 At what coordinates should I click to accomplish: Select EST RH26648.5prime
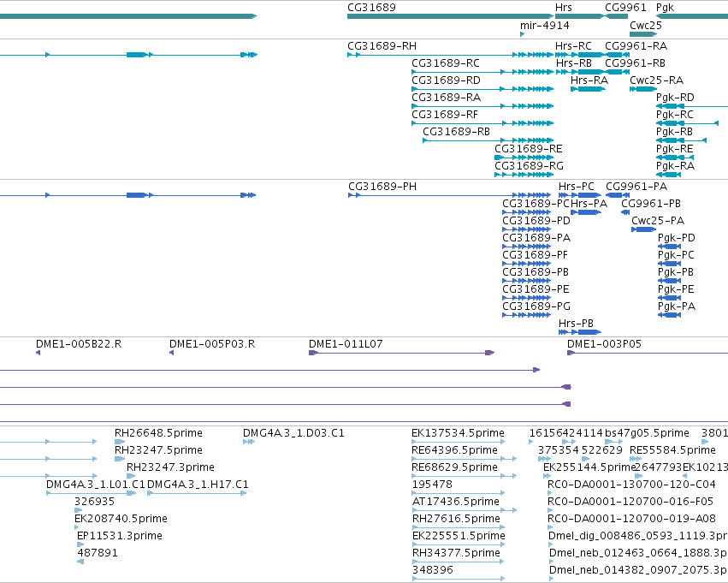pyautogui.click(x=120, y=442)
